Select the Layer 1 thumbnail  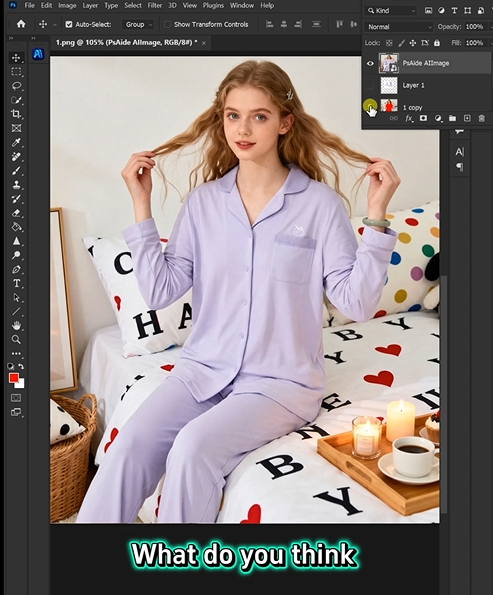(389, 85)
